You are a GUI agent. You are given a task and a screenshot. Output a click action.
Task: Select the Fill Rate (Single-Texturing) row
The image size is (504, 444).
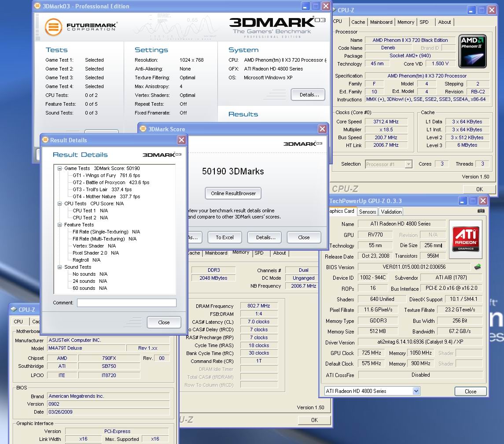pos(107,232)
